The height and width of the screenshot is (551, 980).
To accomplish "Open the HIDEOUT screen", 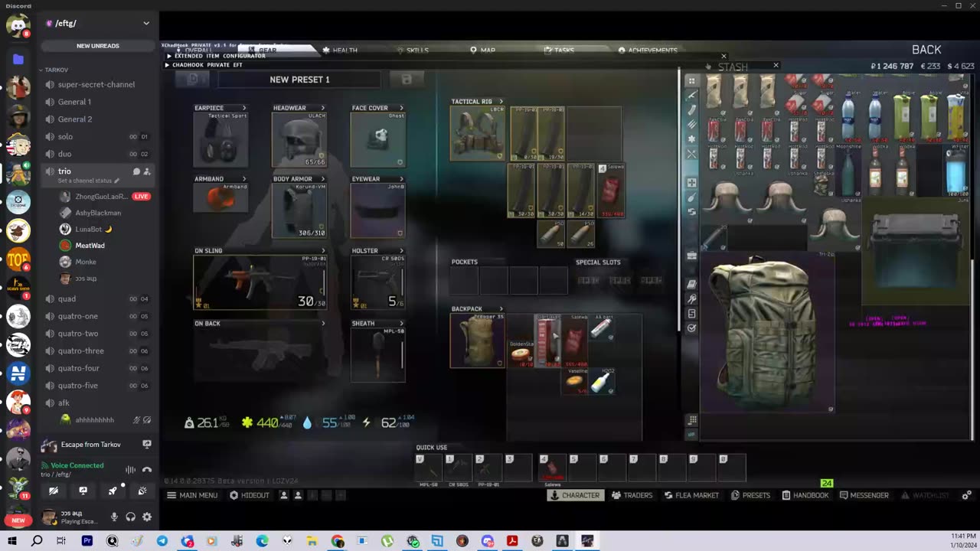I will point(250,495).
